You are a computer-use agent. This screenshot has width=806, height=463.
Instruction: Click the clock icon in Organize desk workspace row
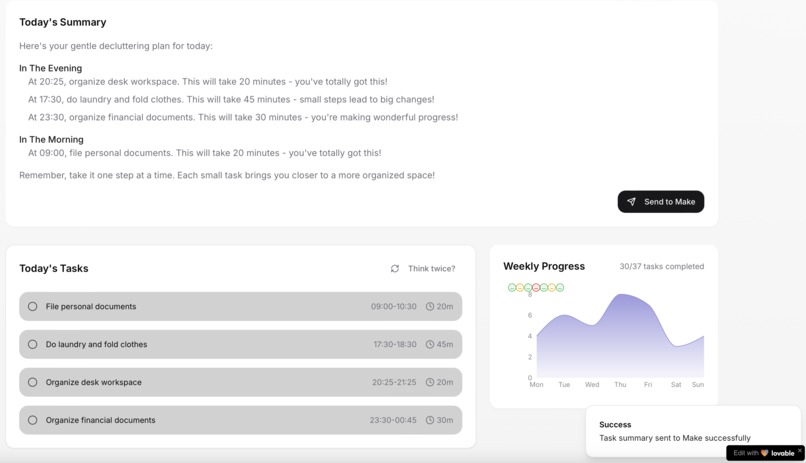pos(430,382)
